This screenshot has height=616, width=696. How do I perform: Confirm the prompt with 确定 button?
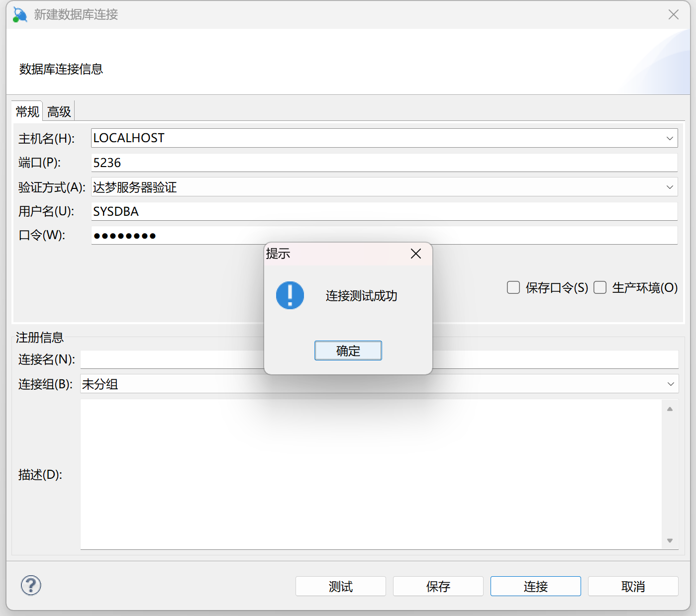(348, 351)
